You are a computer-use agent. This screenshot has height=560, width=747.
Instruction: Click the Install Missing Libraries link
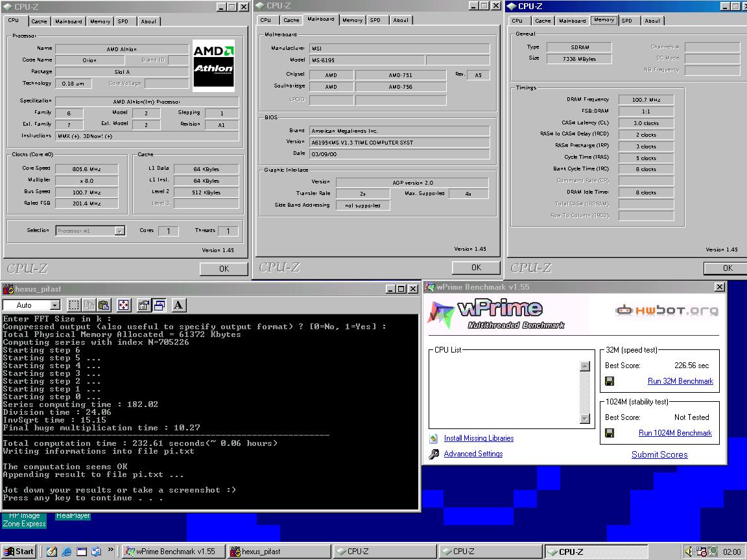(479, 438)
